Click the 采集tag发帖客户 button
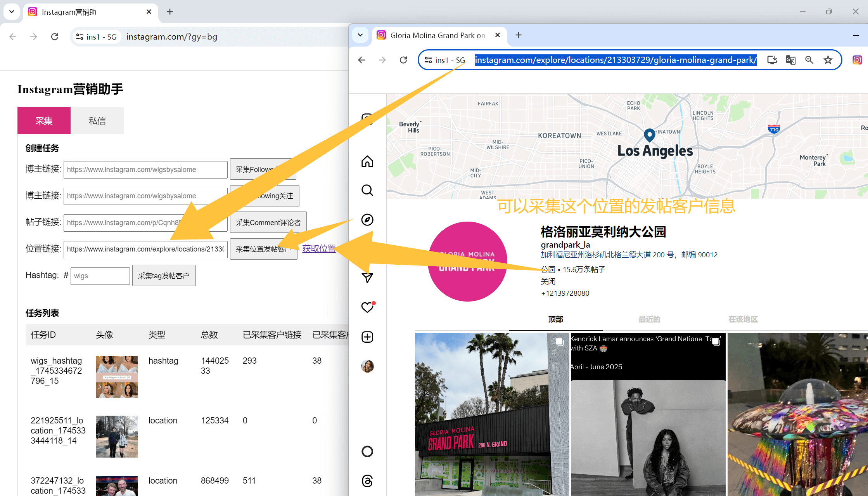Screen dimensions: 868x496 click(x=164, y=276)
